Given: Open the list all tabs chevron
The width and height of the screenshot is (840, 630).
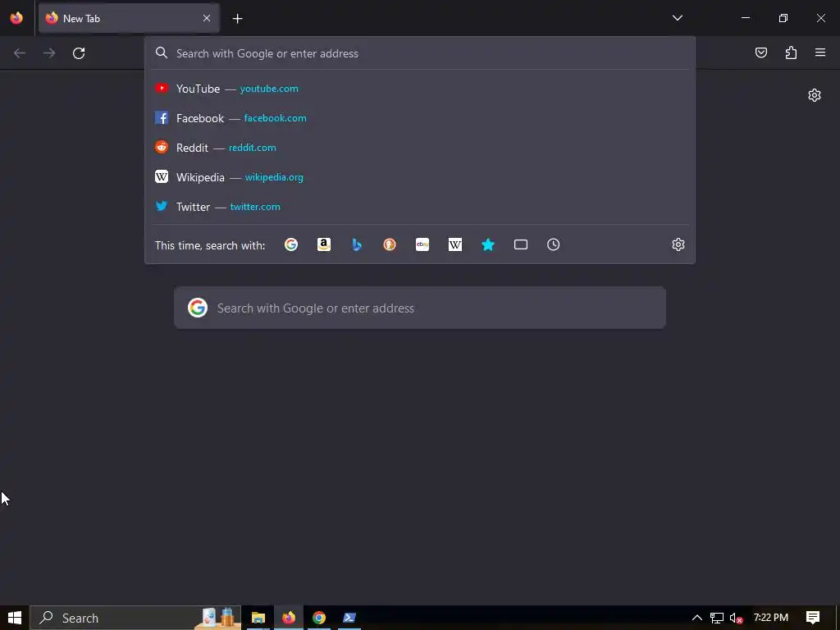Looking at the screenshot, I should tap(677, 18).
